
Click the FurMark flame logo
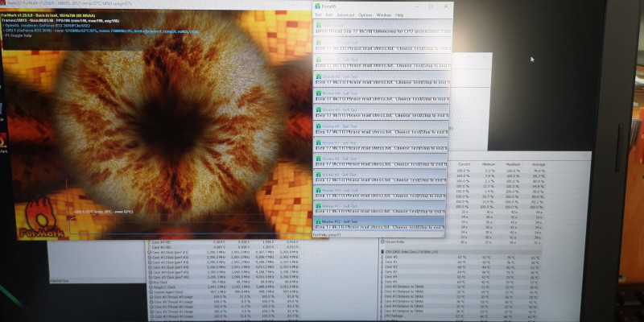(43, 218)
